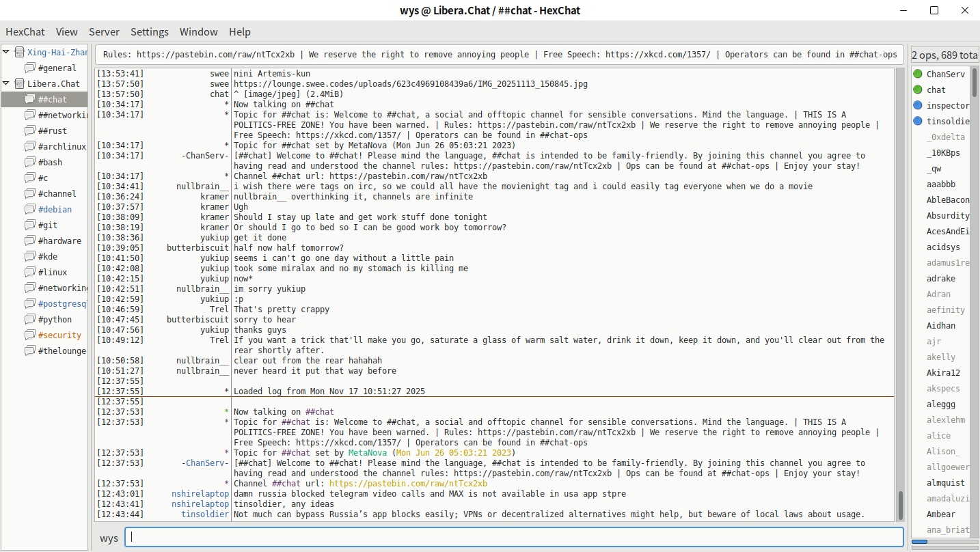Select the single-hash #networking channel icon

pos(30,288)
